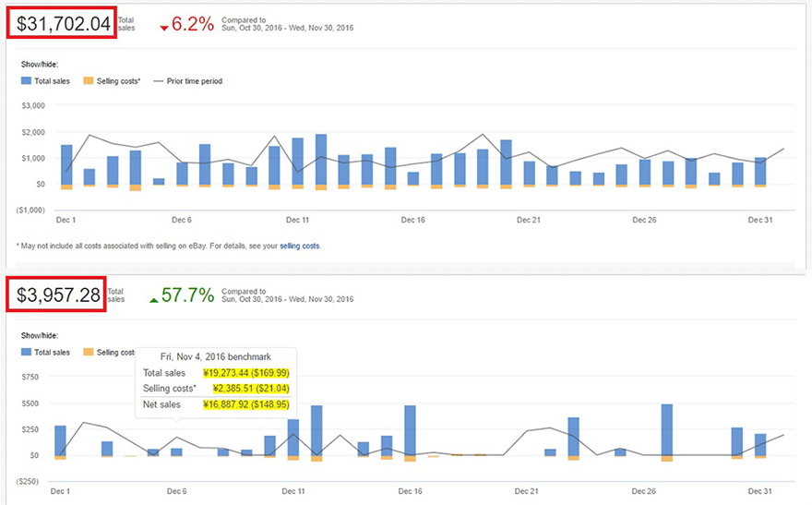Click the tall Dec 27 bar in bottom chart
This screenshot has width=812, height=505.
pos(667,429)
